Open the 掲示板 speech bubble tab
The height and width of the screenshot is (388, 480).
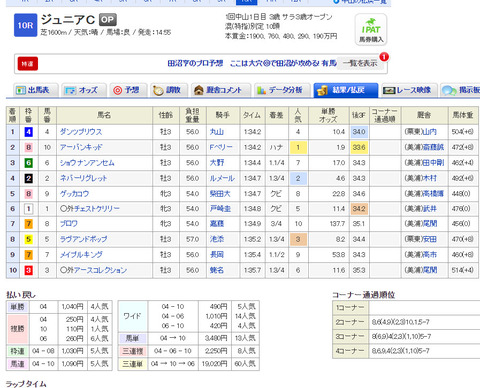coord(460,90)
